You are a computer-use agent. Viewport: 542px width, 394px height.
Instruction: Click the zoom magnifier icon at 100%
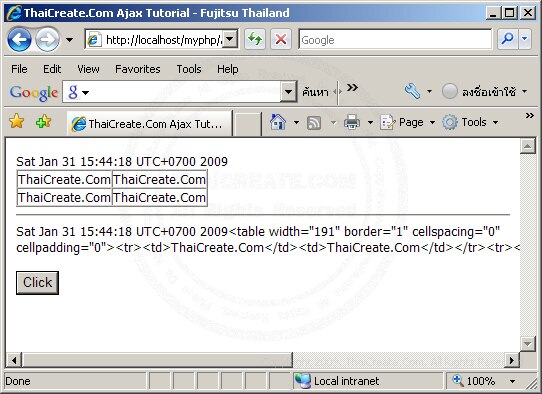pyautogui.click(x=458, y=381)
